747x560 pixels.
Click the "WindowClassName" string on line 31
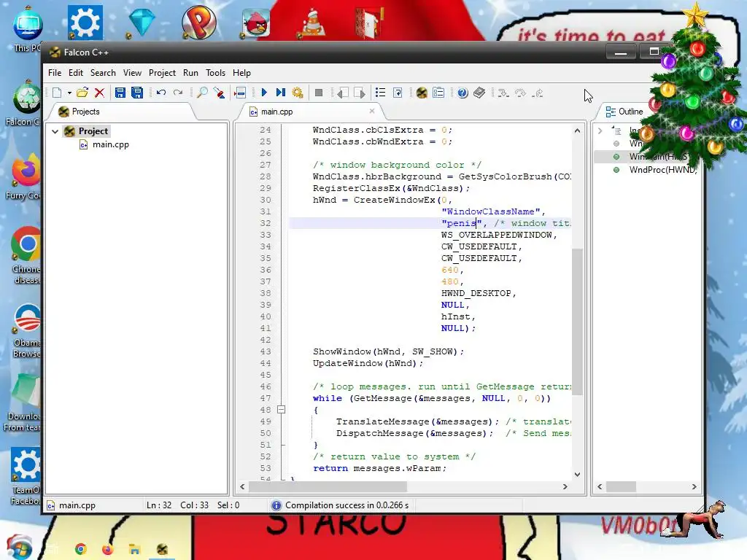tap(491, 211)
